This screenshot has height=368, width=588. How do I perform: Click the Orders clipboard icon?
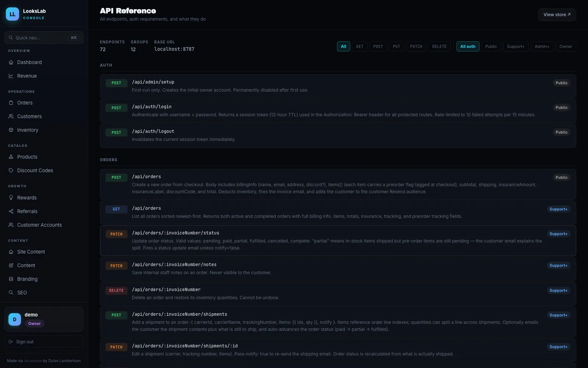11,103
